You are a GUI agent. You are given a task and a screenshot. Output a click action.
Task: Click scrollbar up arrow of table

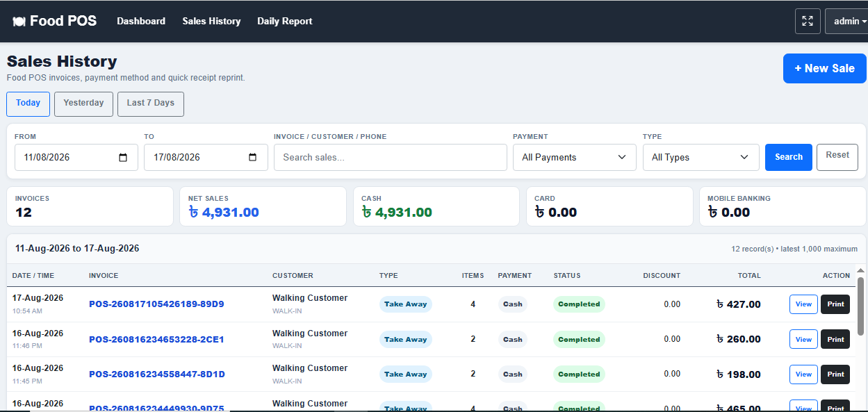(860, 270)
